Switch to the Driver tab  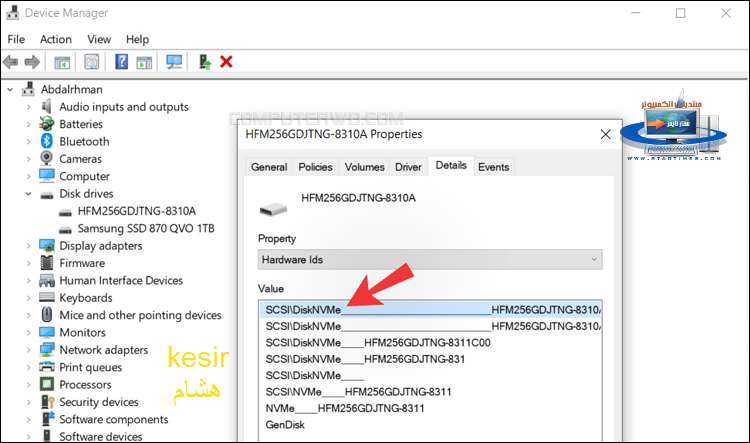[x=408, y=167]
